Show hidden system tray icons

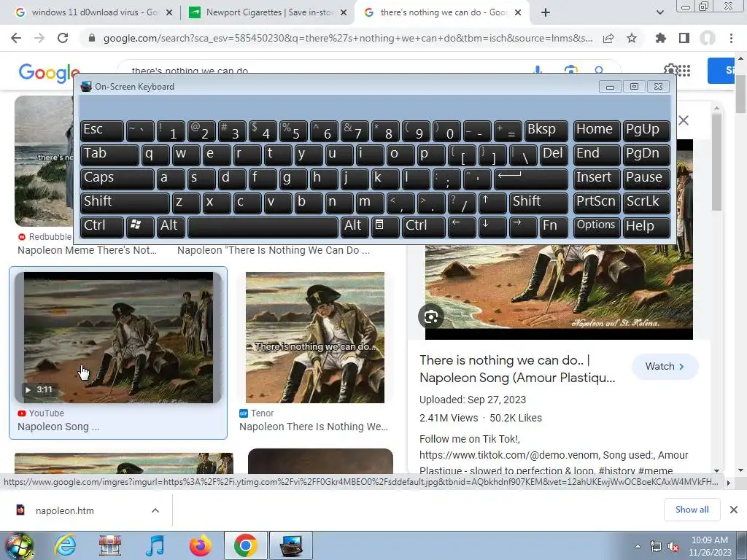coord(638,546)
